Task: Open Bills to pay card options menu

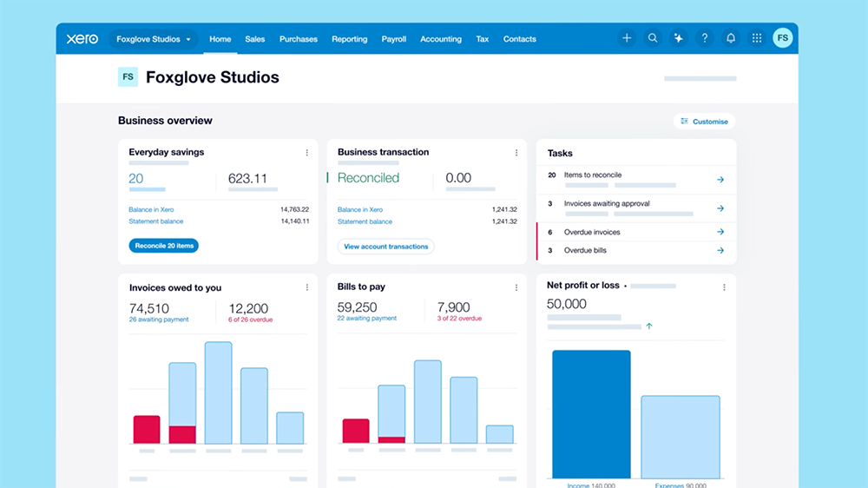Action: [516, 287]
